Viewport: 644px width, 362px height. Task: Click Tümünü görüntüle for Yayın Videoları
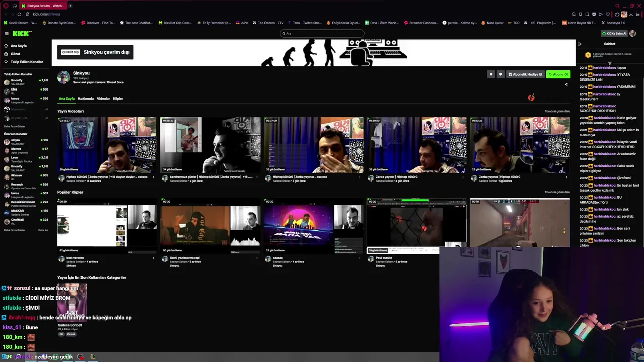pyautogui.click(x=557, y=111)
